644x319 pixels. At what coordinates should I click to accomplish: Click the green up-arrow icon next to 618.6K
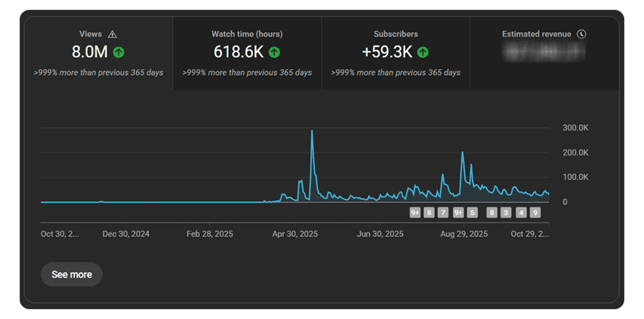tap(274, 52)
